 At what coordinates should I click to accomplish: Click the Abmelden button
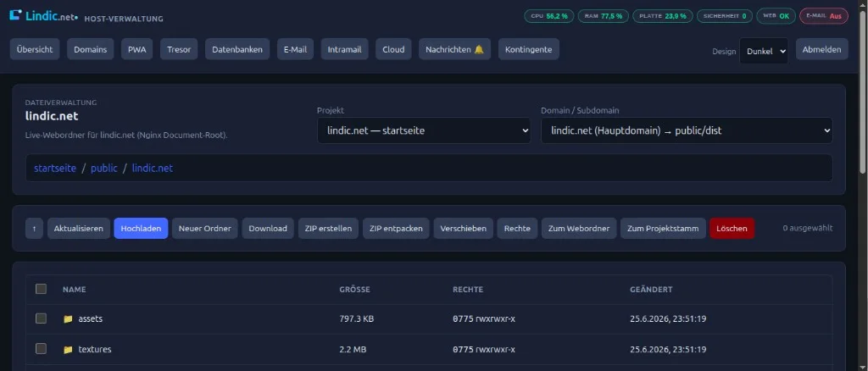pyautogui.click(x=822, y=49)
